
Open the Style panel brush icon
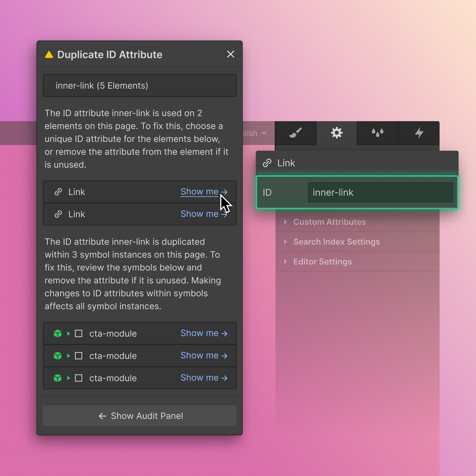click(x=295, y=133)
